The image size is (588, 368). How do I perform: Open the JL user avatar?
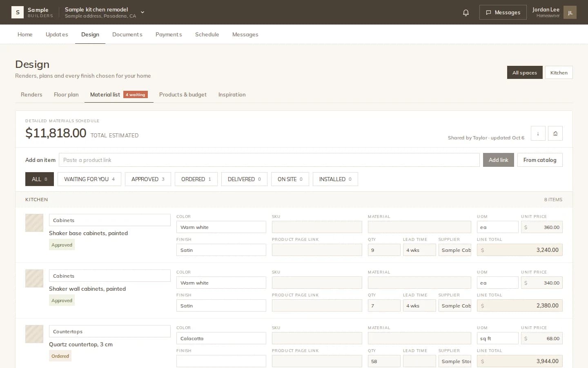point(570,12)
